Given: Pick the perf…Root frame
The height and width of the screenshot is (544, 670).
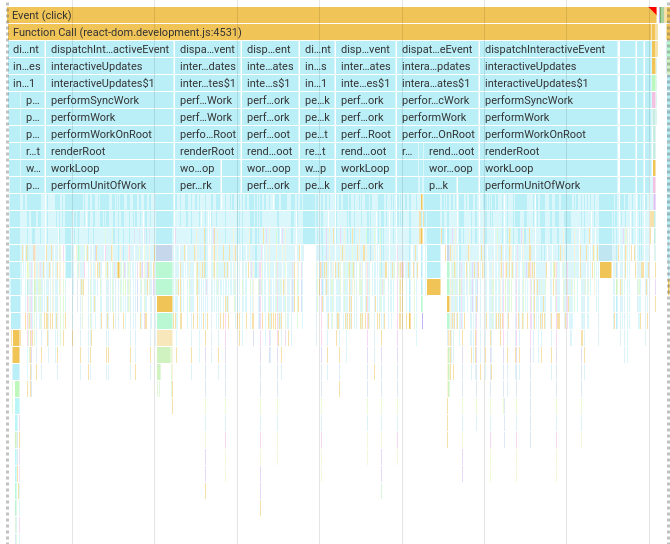Looking at the screenshot, I should (x=366, y=134).
